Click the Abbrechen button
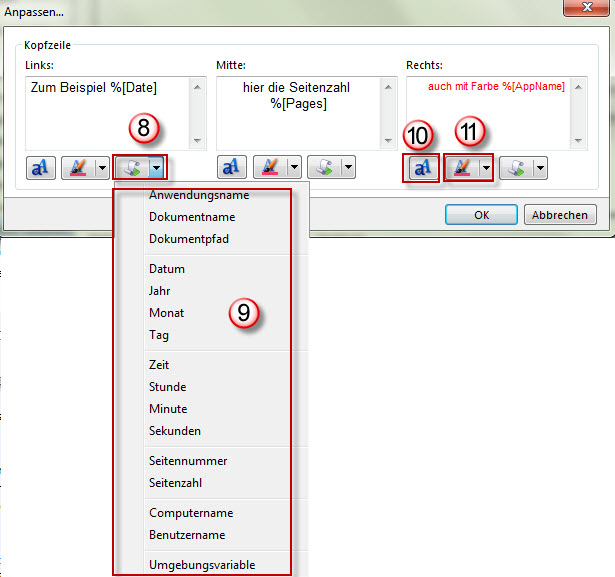615x577 pixels. point(560,215)
